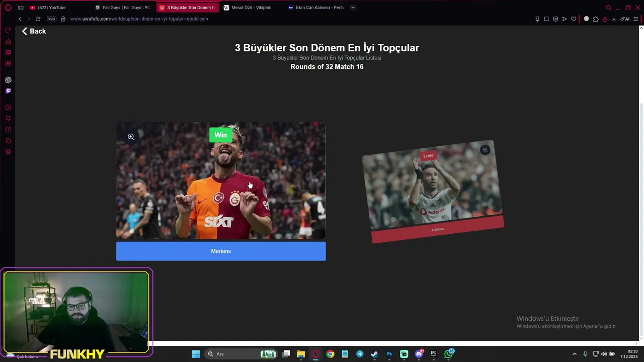Open the sidebar player icon
Image resolution: width=644 pixels, height=362 pixels.
8,108
